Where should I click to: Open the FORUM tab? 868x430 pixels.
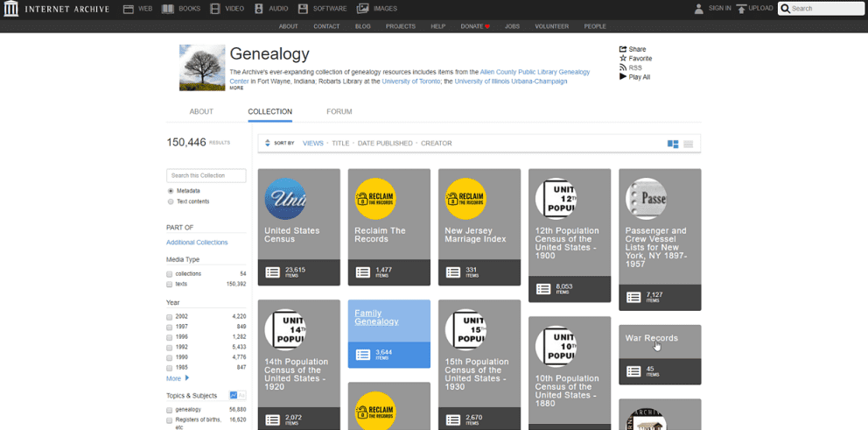tap(339, 111)
